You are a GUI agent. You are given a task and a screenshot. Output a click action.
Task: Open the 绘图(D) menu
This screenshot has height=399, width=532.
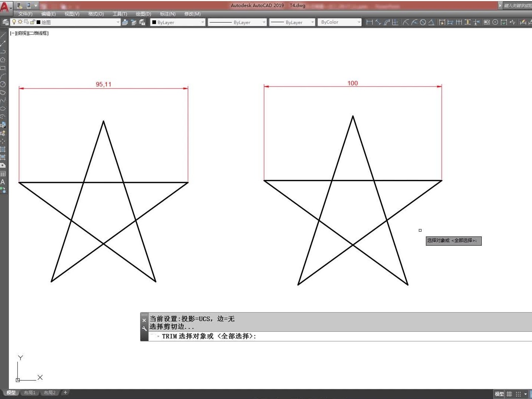pos(143,14)
